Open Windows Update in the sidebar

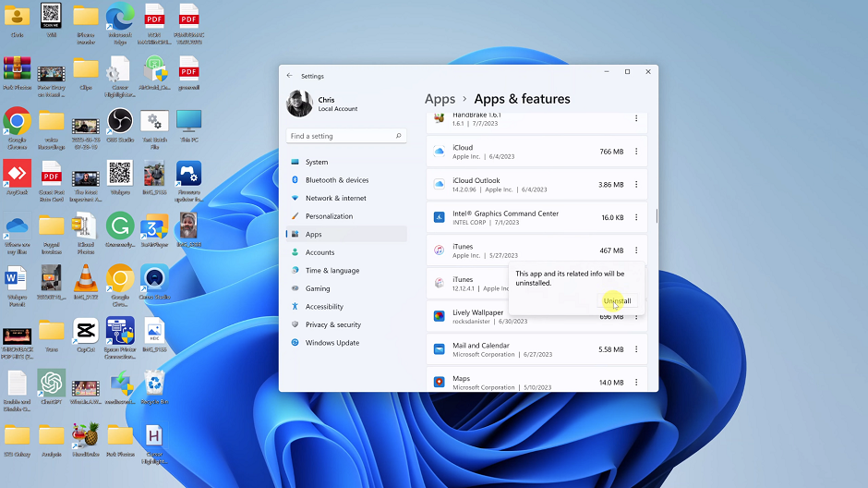point(346,342)
